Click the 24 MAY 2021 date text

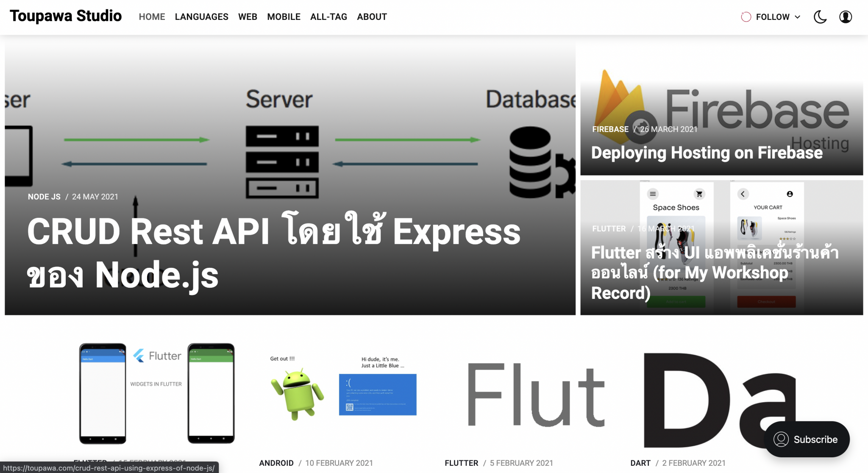[x=95, y=197]
